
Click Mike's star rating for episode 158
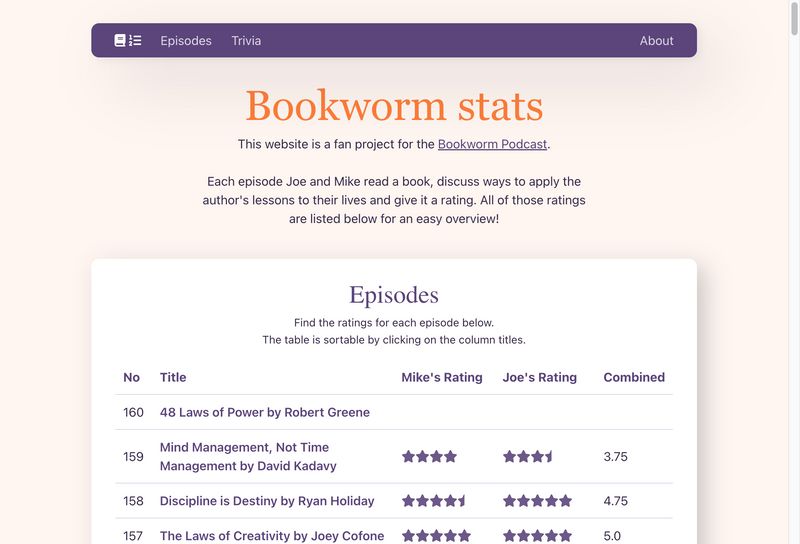[434, 501]
